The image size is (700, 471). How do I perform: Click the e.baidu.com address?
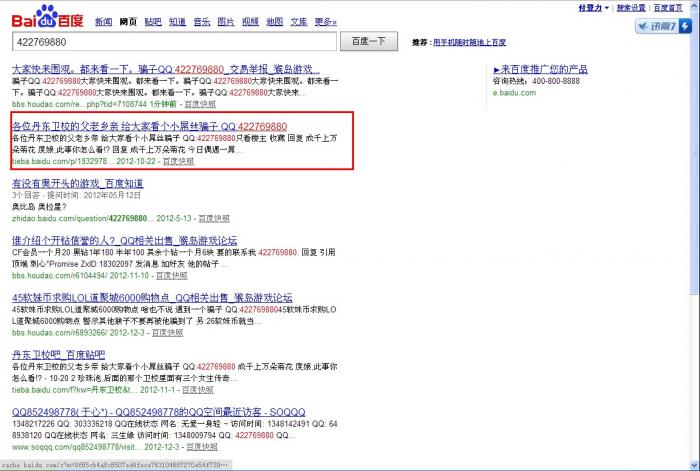(514, 93)
